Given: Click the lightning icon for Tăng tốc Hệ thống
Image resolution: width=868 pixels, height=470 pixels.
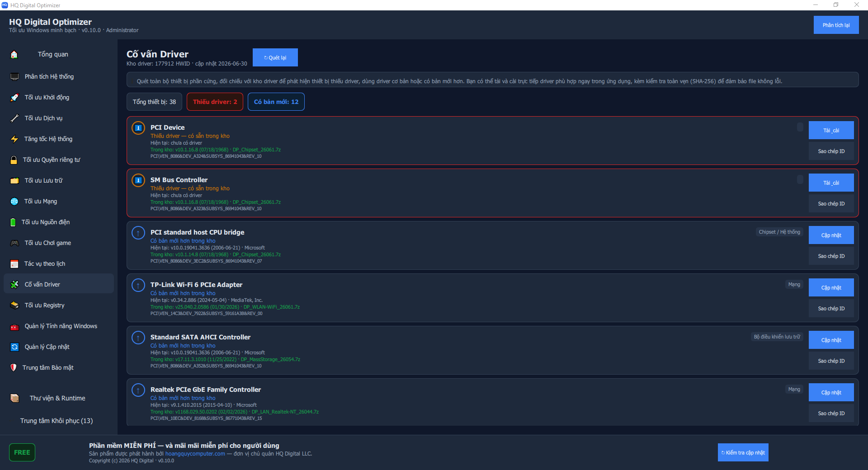Looking at the screenshot, I should point(14,139).
